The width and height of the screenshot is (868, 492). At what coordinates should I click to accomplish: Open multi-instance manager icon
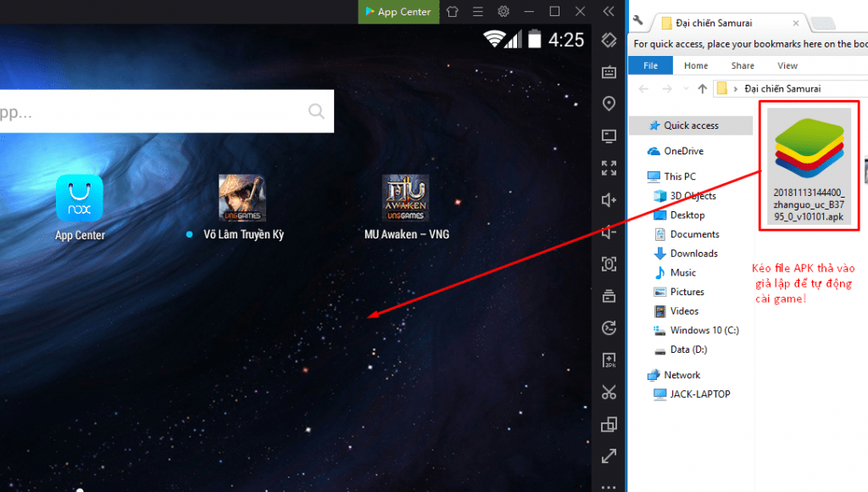(609, 424)
